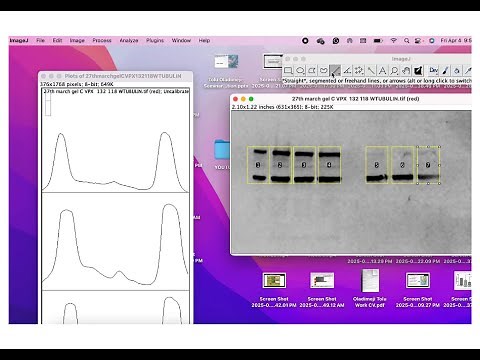Click the second lane profile plot
The width and height of the screenshot is (480, 360).
click(x=115, y=242)
